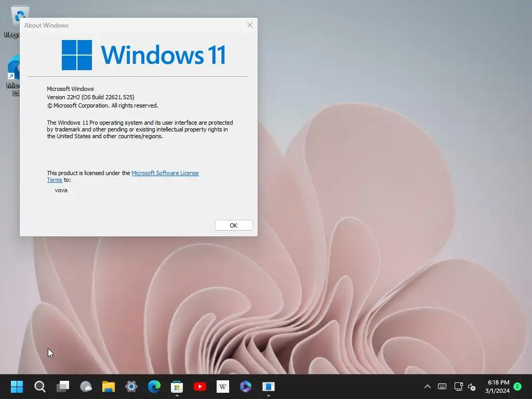Open notification badge showing 2
532x399 pixels.
click(517, 387)
